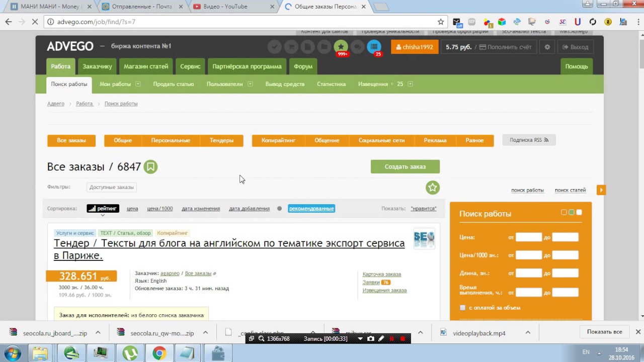Toggle the рекомендованные sorting option
This screenshot has height=362, width=644.
click(311, 209)
